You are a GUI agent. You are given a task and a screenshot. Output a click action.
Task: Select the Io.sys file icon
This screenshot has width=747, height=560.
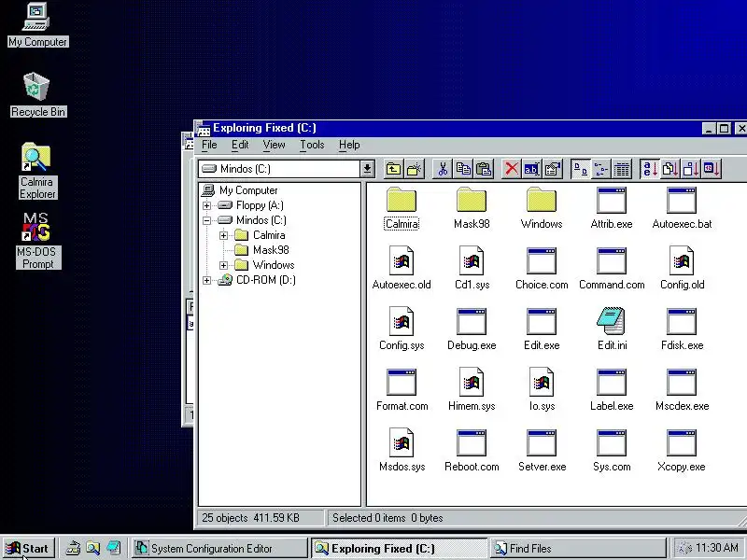pos(542,382)
